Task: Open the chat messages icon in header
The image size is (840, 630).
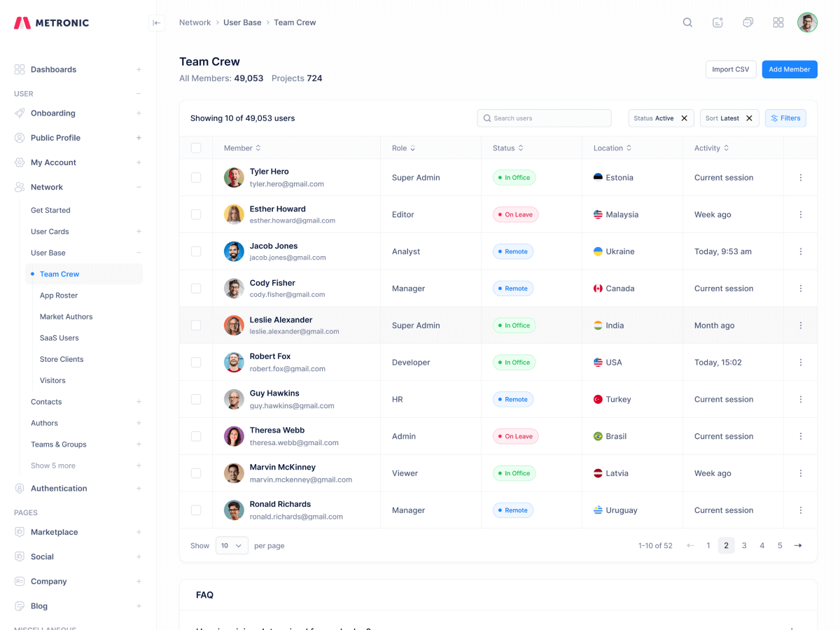Action: [748, 22]
